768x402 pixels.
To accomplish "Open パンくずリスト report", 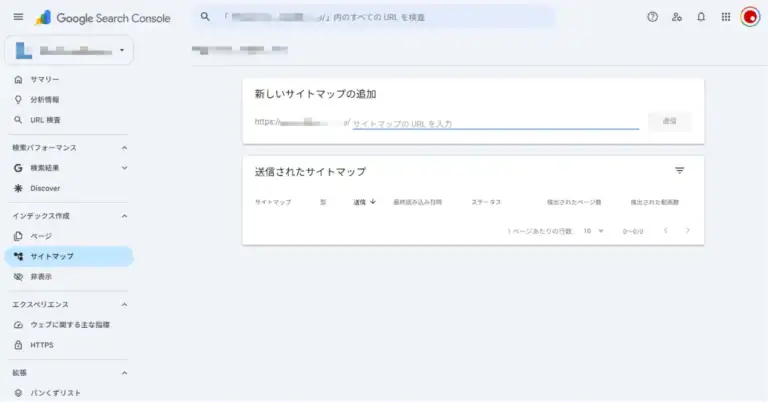I will [55, 393].
